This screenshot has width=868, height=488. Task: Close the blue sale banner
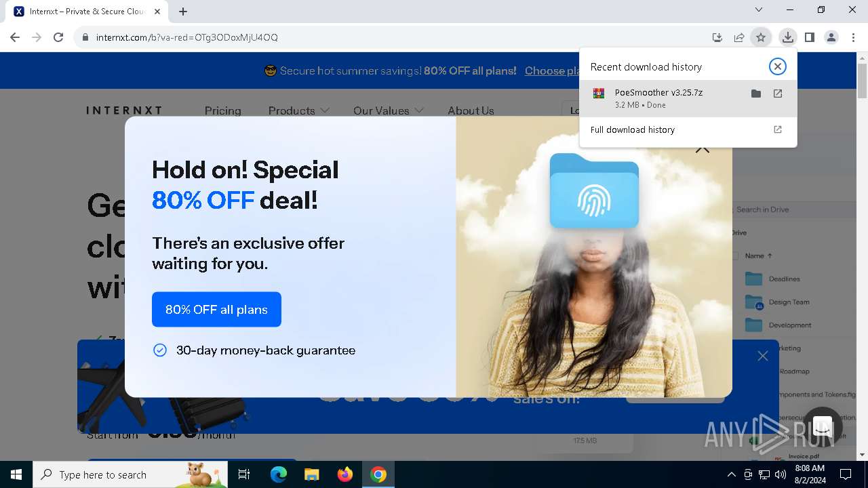tap(763, 356)
